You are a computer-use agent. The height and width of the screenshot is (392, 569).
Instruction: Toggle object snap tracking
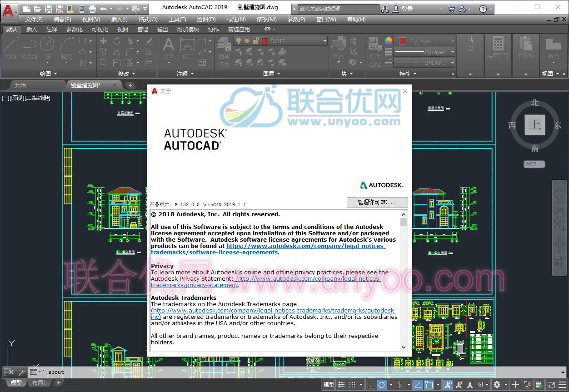(x=417, y=385)
